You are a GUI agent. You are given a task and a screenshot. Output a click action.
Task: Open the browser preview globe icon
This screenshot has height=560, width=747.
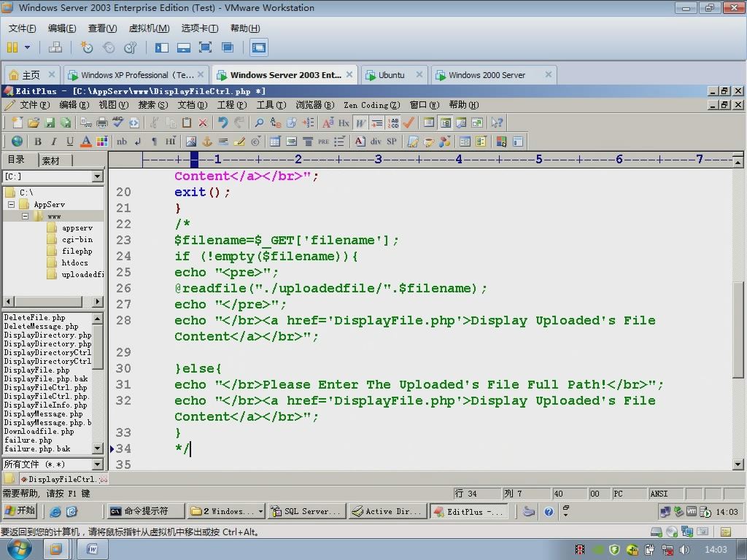(18, 141)
